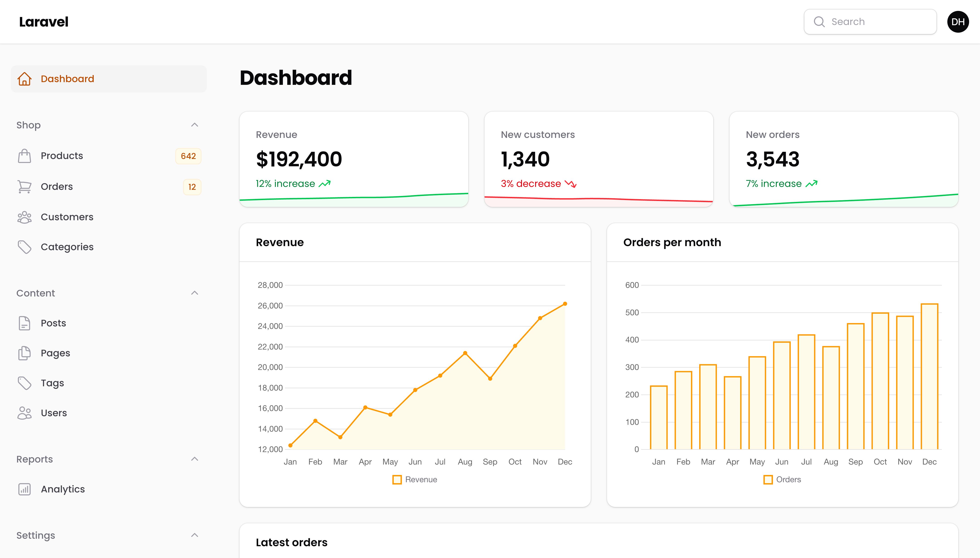Viewport: 980px width, 558px height.
Task: Click the trending-up arrow beside 7% increase
Action: pos(811,184)
